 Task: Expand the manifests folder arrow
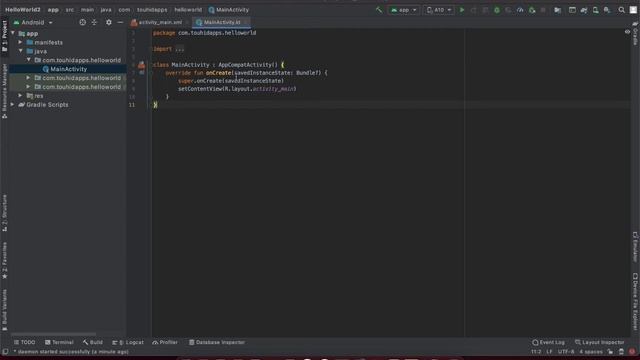click(20, 42)
